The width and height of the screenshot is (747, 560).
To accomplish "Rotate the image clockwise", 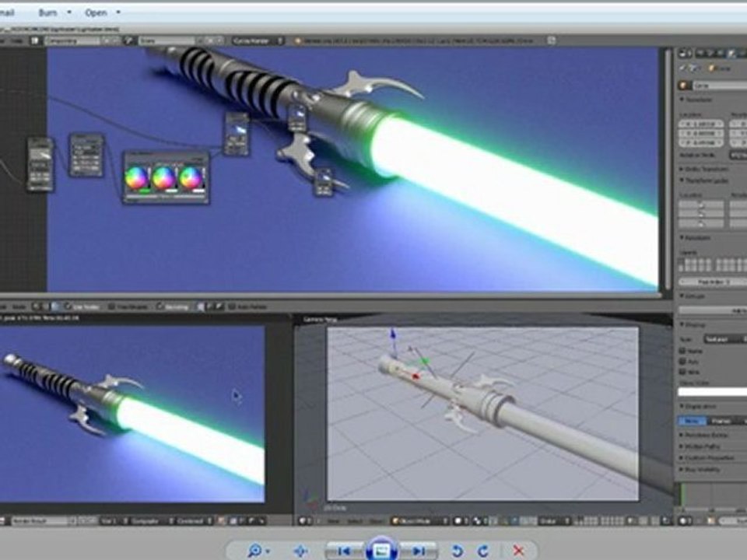I will pyautogui.click(x=482, y=551).
